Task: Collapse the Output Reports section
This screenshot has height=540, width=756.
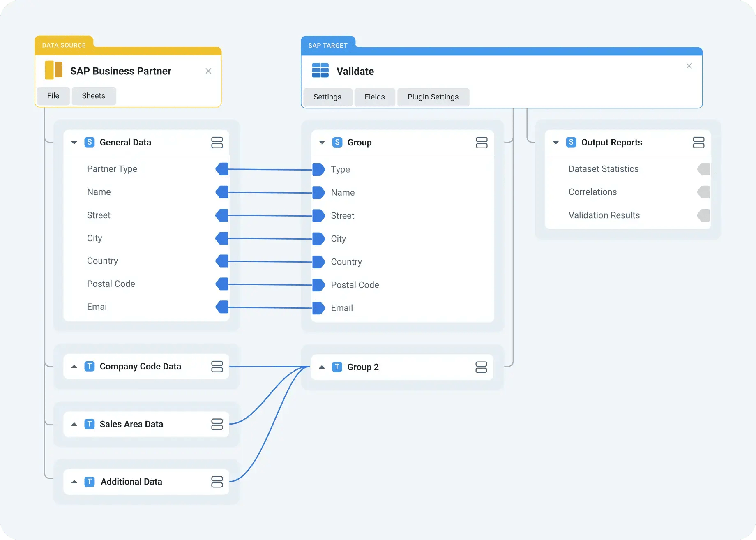Action: (556, 143)
